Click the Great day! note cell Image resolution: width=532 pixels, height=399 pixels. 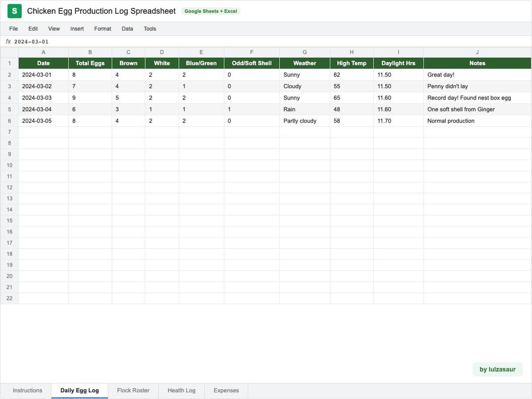click(477, 75)
